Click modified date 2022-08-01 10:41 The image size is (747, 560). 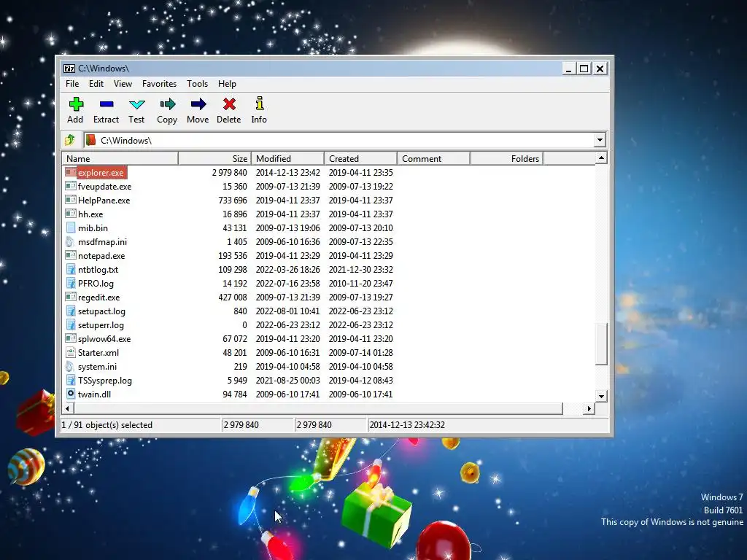(287, 311)
